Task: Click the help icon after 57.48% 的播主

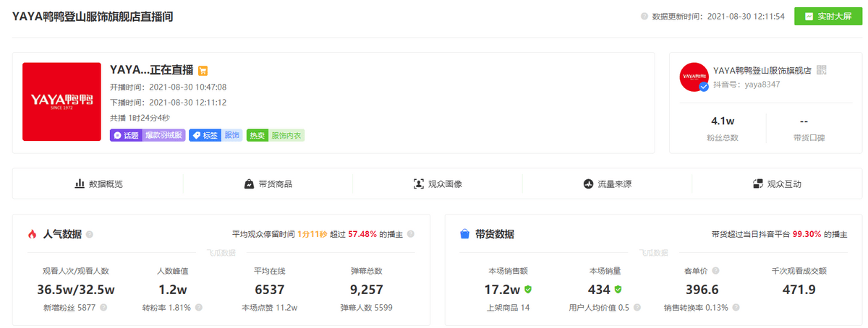Action: (411, 234)
